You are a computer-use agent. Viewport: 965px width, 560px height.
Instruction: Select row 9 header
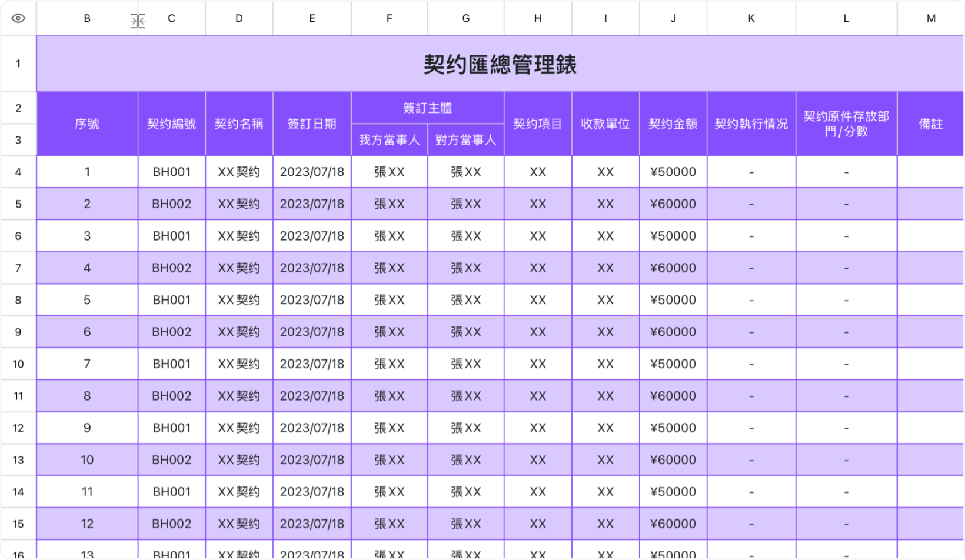(x=18, y=332)
